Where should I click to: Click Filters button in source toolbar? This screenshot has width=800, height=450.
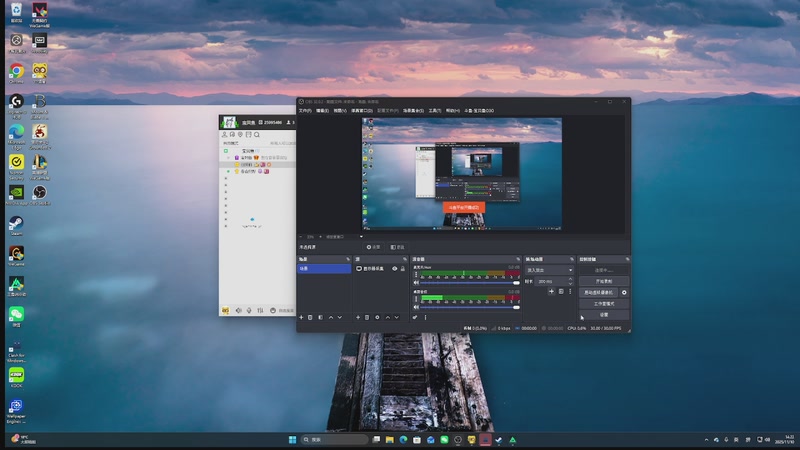[398, 247]
